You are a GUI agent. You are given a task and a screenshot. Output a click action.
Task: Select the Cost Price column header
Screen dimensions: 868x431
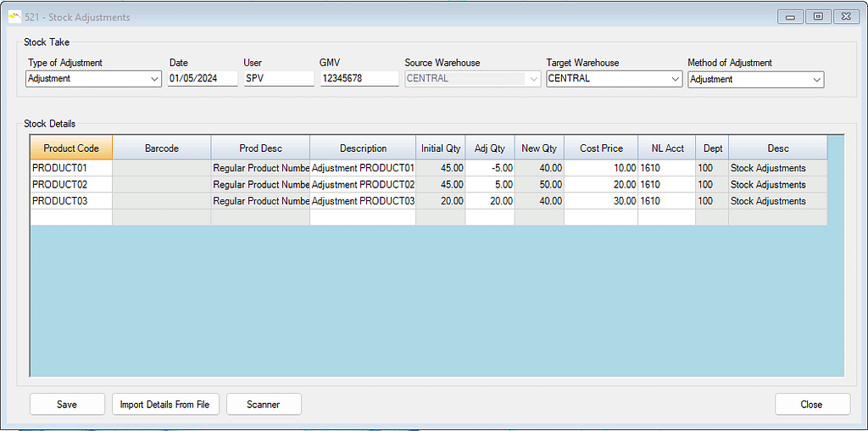tap(601, 148)
